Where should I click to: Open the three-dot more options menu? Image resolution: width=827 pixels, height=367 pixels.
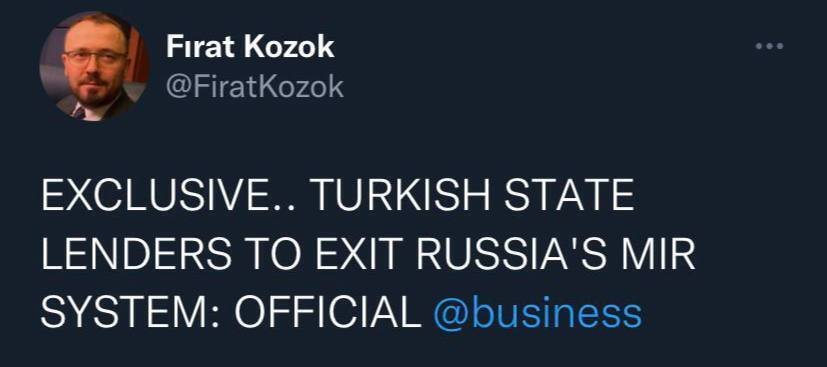[x=770, y=46]
